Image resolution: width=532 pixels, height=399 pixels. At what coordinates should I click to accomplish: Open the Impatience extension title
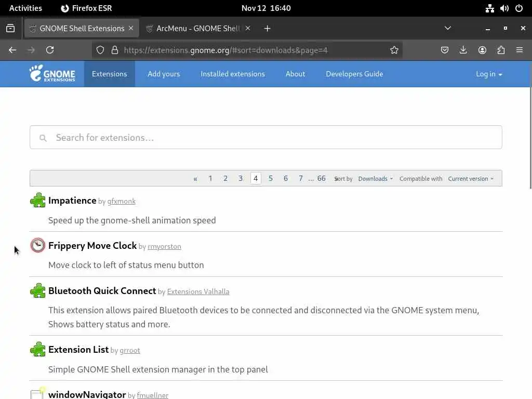pyautogui.click(x=72, y=201)
